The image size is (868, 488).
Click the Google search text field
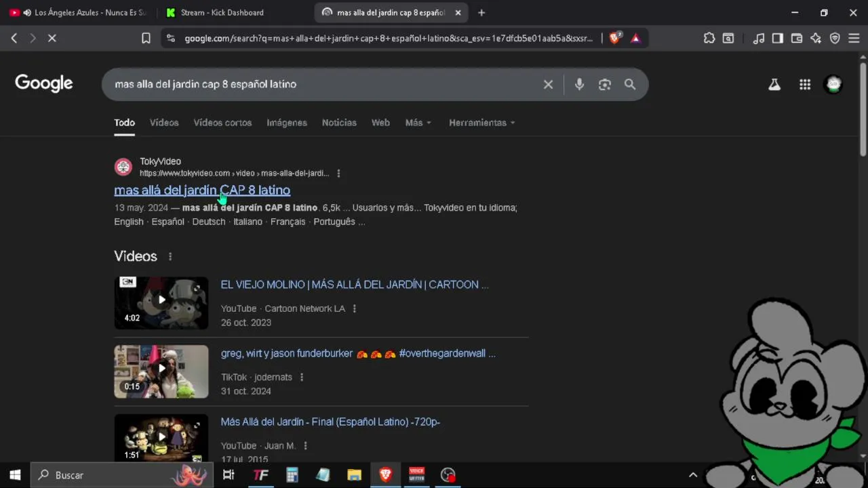point(324,85)
